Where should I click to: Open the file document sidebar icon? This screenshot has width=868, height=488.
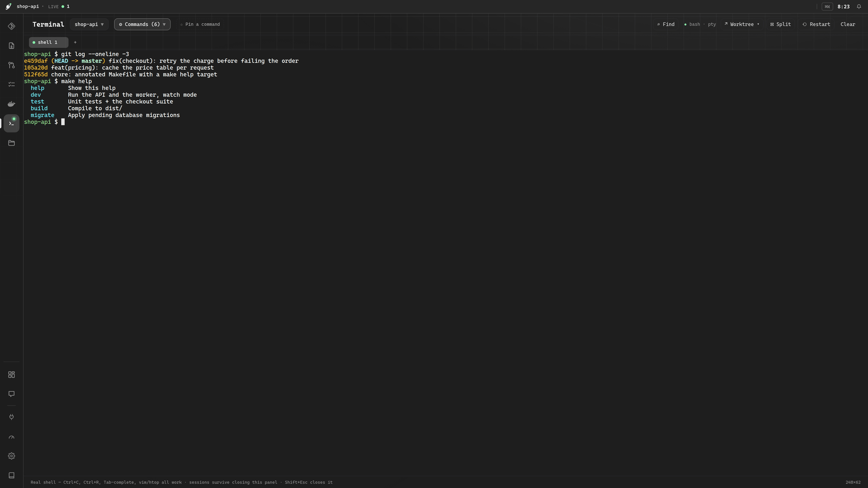(11, 46)
